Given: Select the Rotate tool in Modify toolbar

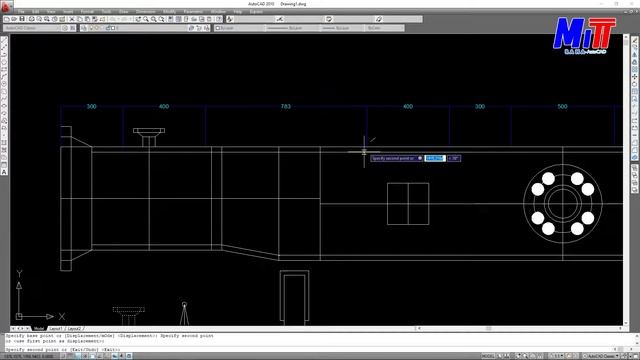Looking at the screenshot, I should [x=635, y=84].
